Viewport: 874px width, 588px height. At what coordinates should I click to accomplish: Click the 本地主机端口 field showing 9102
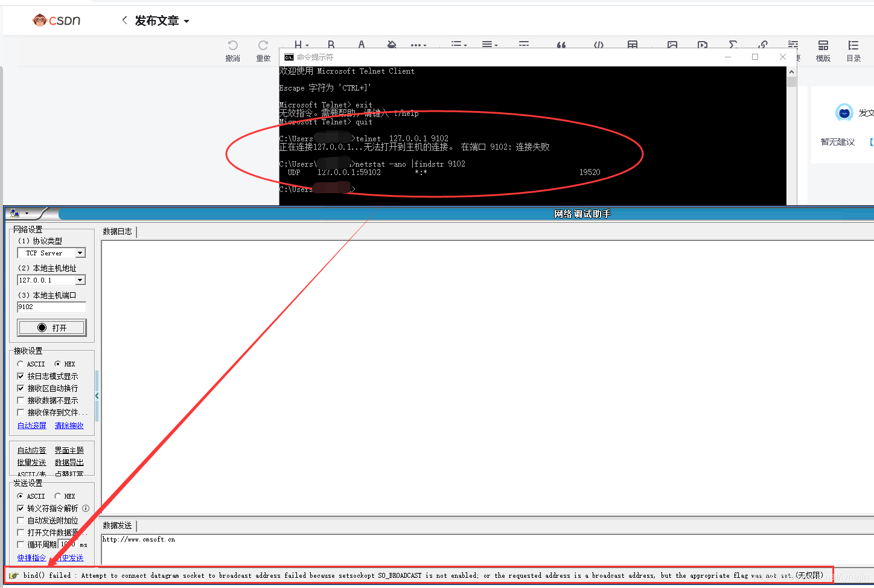point(52,307)
